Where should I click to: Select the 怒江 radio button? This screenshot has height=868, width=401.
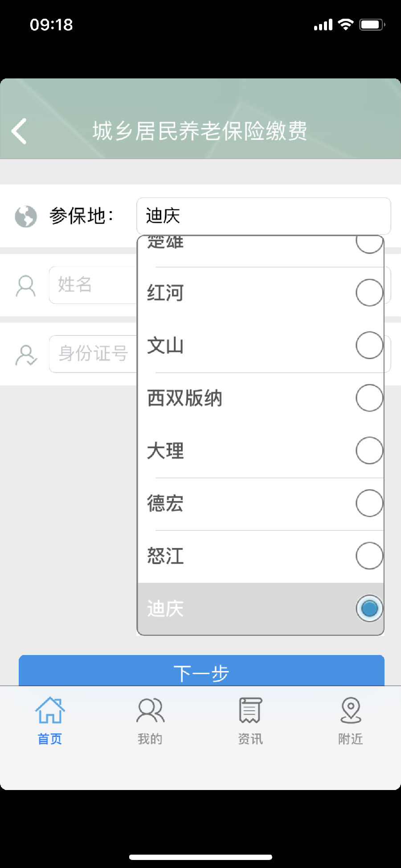coord(369,556)
